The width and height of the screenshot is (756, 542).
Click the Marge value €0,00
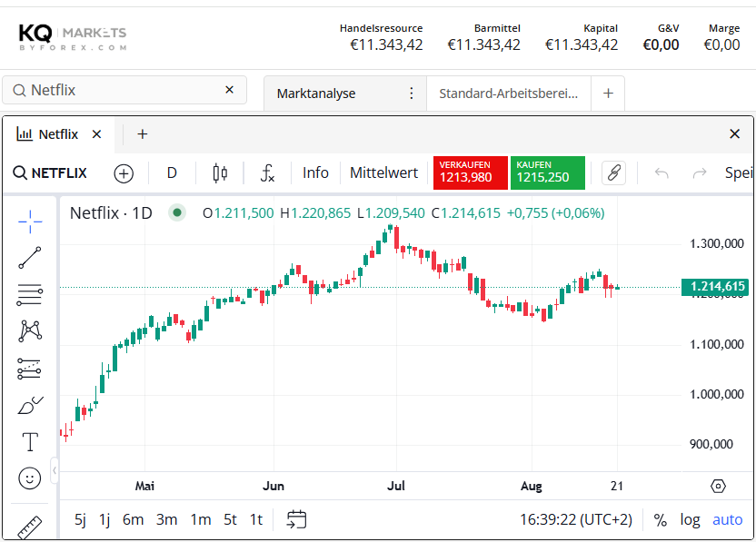click(721, 44)
